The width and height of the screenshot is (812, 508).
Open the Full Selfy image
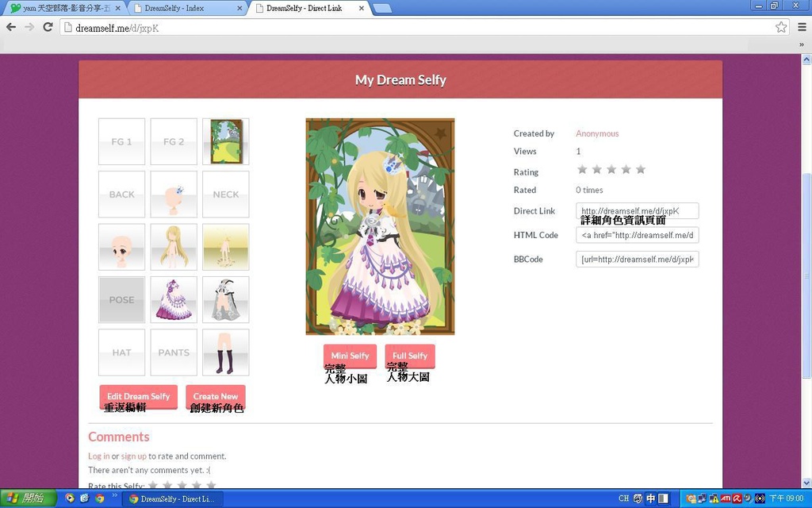[410, 356]
